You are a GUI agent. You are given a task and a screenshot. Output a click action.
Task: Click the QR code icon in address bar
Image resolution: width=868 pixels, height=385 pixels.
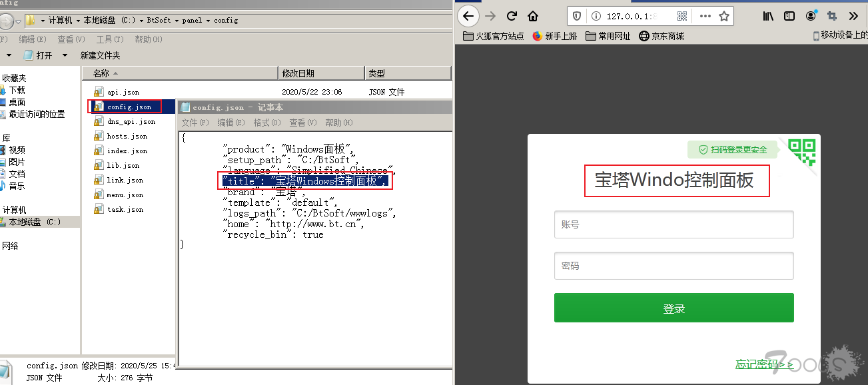[682, 16]
